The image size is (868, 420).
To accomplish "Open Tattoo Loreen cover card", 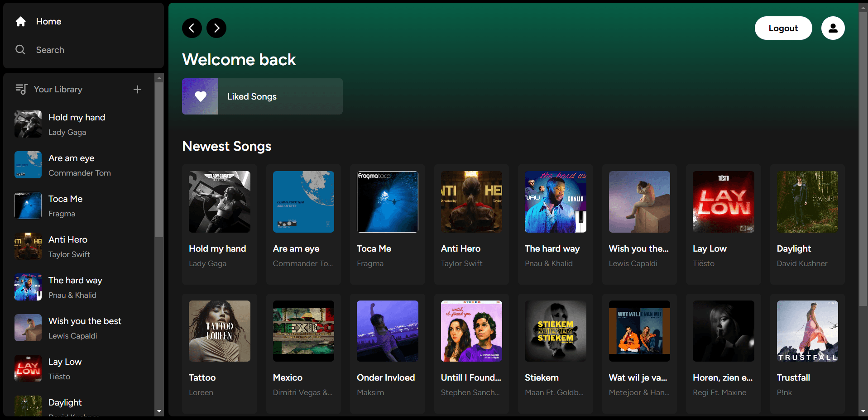I will pos(219,331).
